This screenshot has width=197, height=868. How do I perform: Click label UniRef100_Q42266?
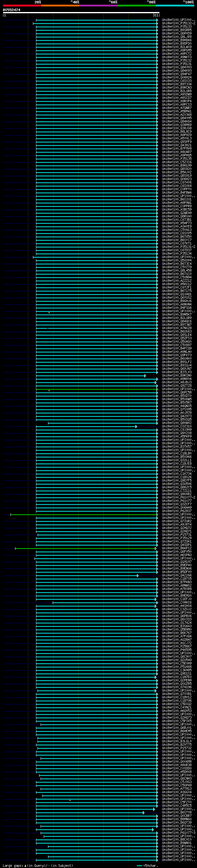pos(177,575)
